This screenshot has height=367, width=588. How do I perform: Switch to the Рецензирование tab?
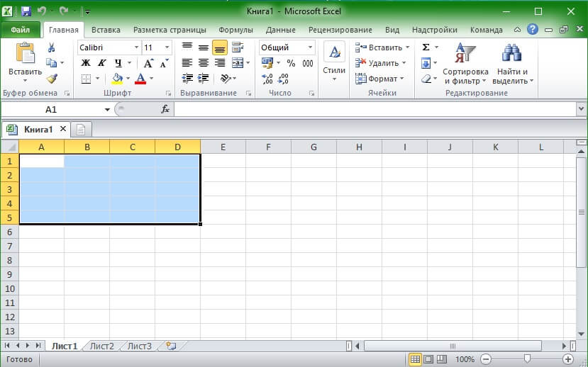point(340,30)
